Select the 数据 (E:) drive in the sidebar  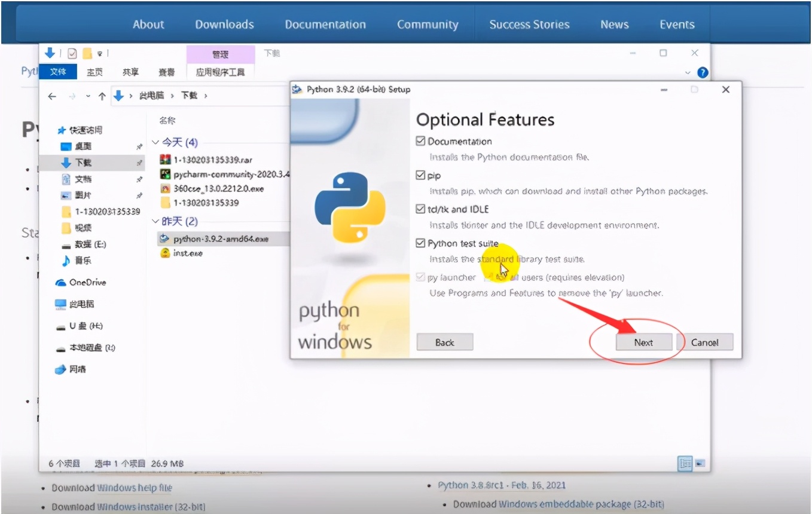[x=84, y=244]
